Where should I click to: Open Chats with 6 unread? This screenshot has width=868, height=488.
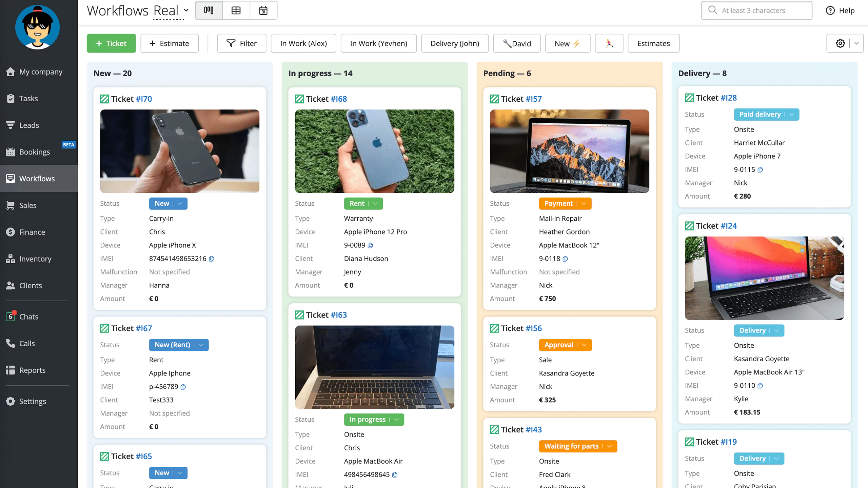pyautogui.click(x=39, y=317)
